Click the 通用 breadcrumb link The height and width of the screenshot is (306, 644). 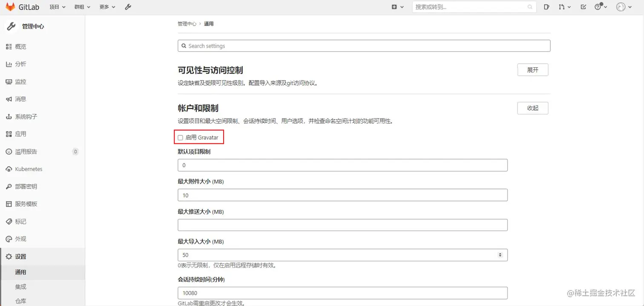click(209, 24)
